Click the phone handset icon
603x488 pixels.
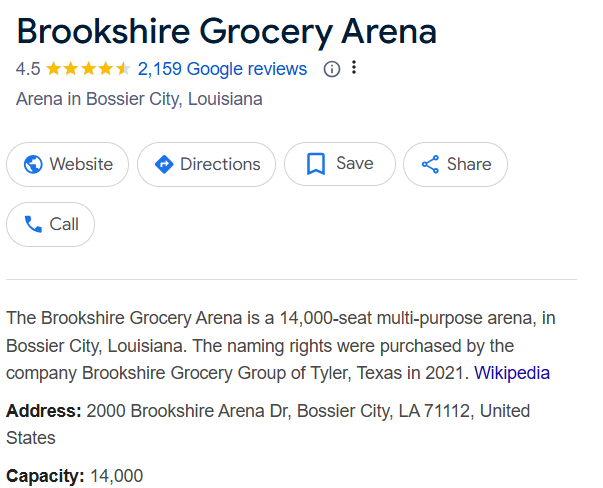(33, 224)
